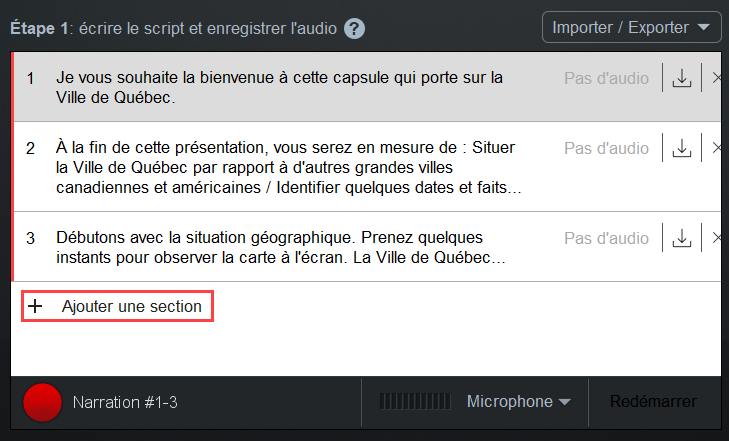Click the help question mark icon

354,29
